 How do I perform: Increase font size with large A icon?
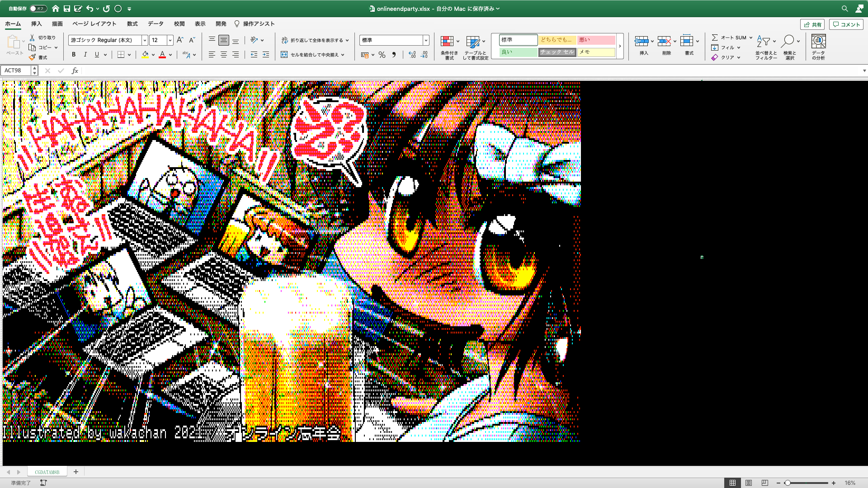pos(180,40)
